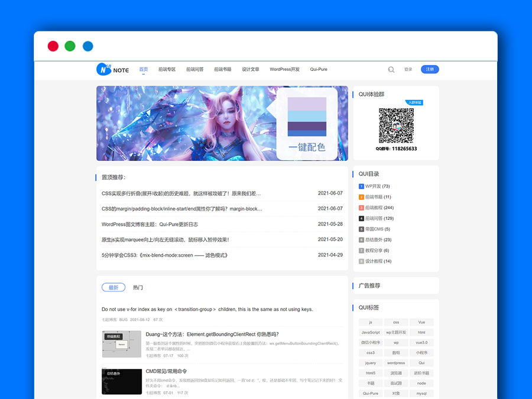
Task: Click the QQ group QR code
Action: [397, 126]
